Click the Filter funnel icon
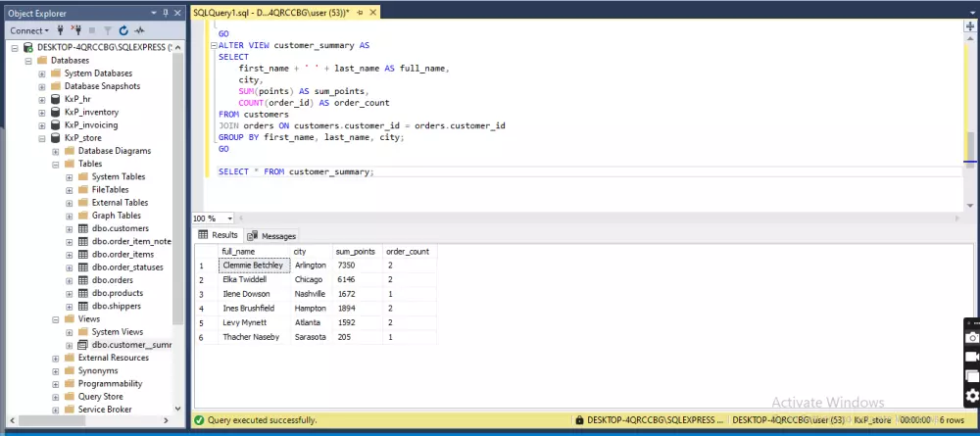The width and height of the screenshot is (980, 436). point(108,30)
